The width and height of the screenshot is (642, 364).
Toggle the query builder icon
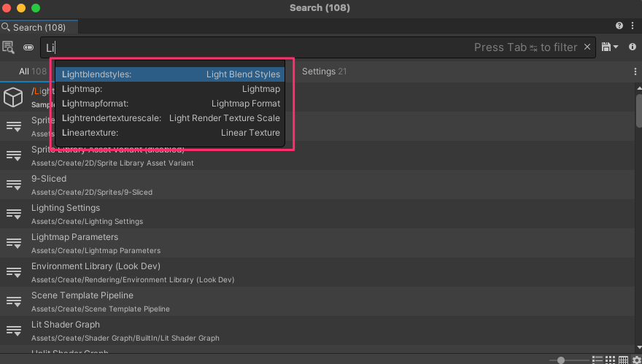tap(28, 47)
